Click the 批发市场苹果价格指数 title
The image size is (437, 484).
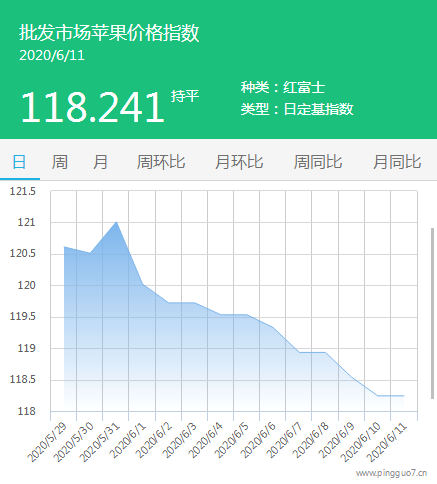click(109, 33)
